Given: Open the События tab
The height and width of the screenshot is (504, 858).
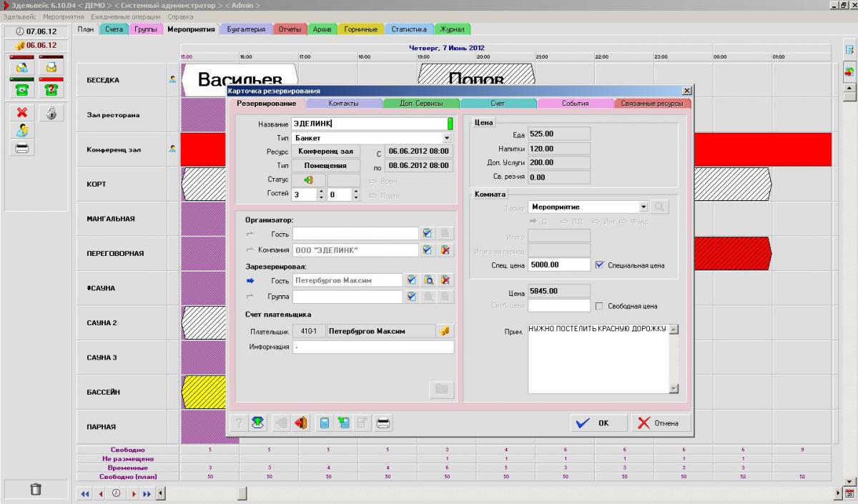Looking at the screenshot, I should [x=575, y=104].
